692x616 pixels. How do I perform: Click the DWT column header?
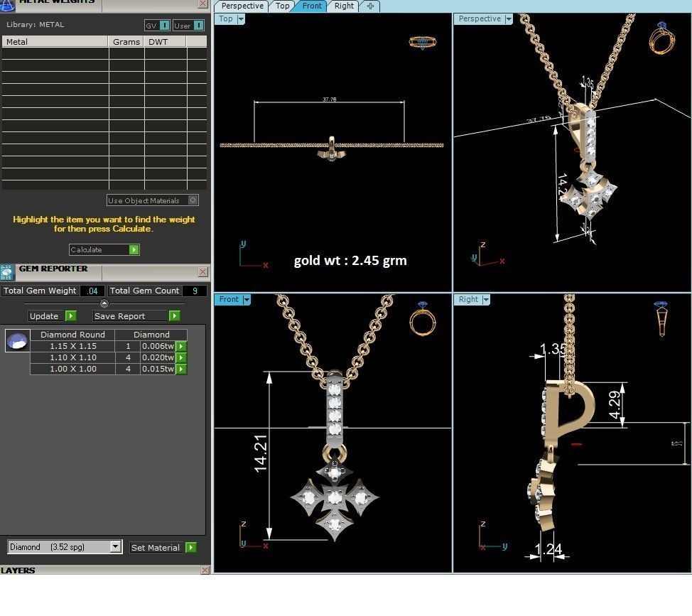166,42
